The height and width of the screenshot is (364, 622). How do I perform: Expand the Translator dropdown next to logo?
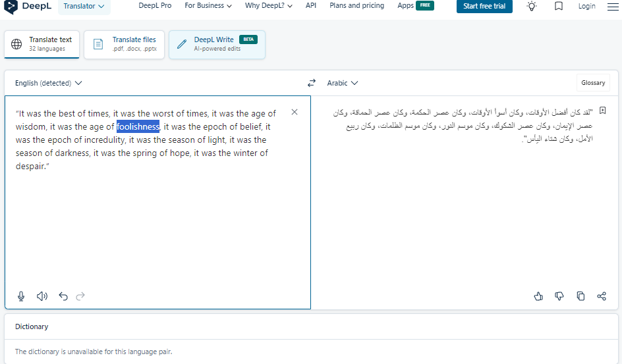pos(84,7)
